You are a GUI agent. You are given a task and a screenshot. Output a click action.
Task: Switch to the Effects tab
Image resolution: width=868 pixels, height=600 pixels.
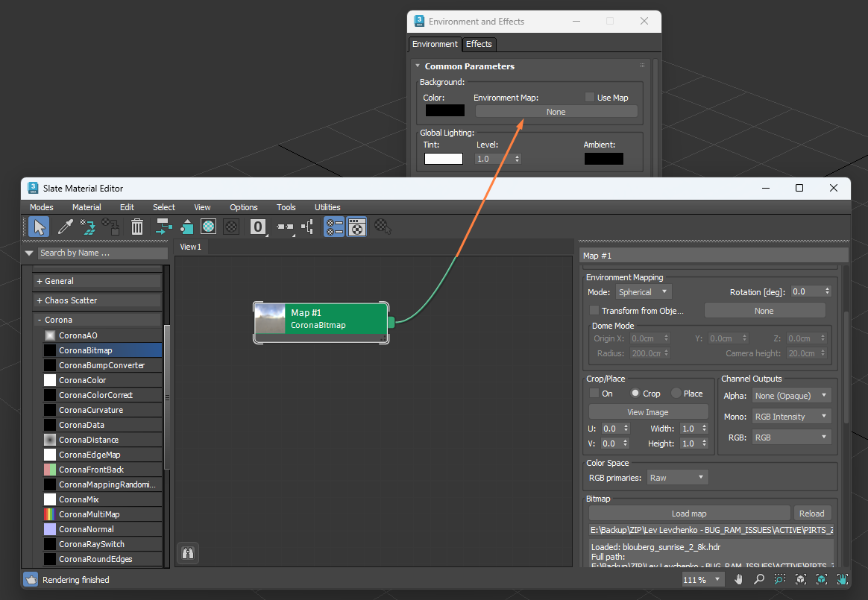point(479,44)
